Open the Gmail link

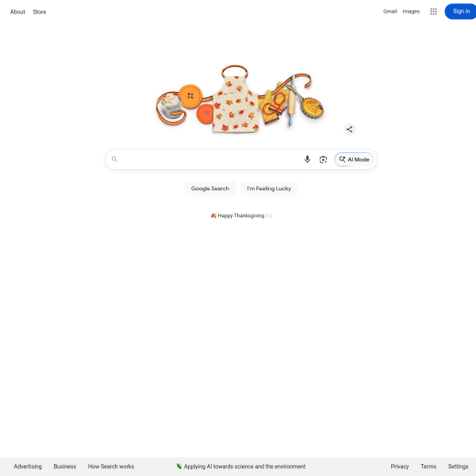[390, 12]
